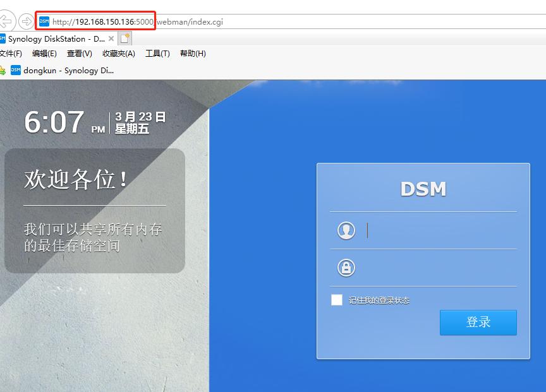Enable the 记住我的登录状态 checkbox

pos(337,300)
